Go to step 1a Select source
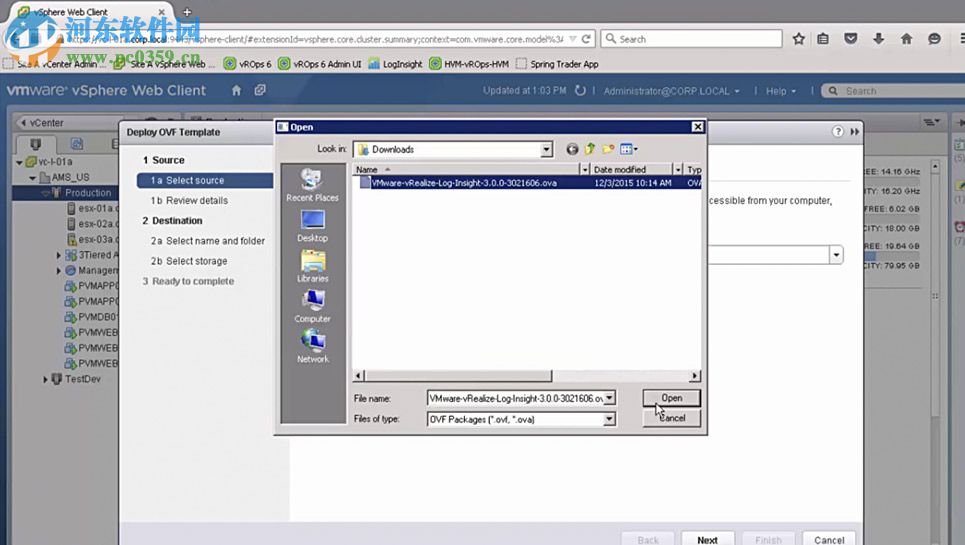This screenshot has height=545, width=965. (x=205, y=180)
